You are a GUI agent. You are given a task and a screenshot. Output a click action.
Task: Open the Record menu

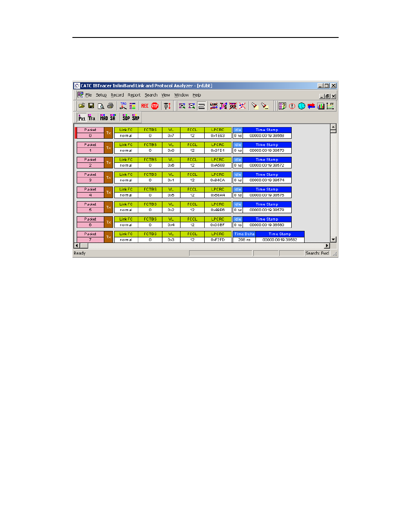tap(117, 95)
